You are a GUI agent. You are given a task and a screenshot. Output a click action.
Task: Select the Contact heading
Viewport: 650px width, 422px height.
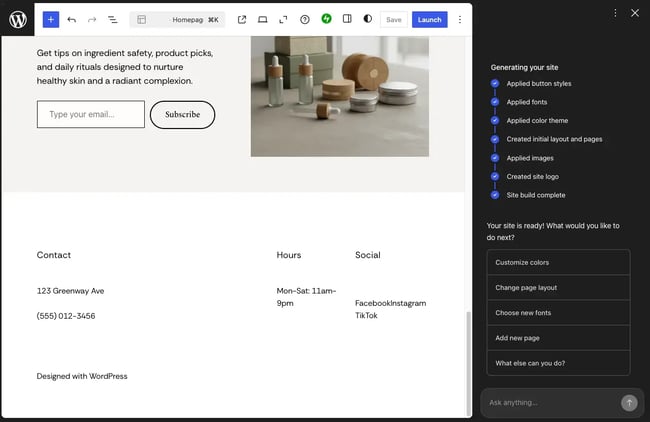pyautogui.click(x=54, y=255)
